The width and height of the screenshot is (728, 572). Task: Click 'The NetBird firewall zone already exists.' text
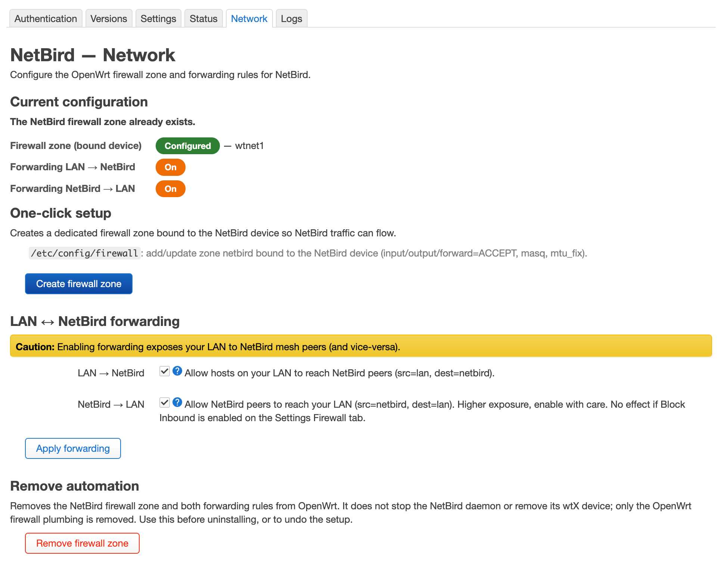point(103,122)
